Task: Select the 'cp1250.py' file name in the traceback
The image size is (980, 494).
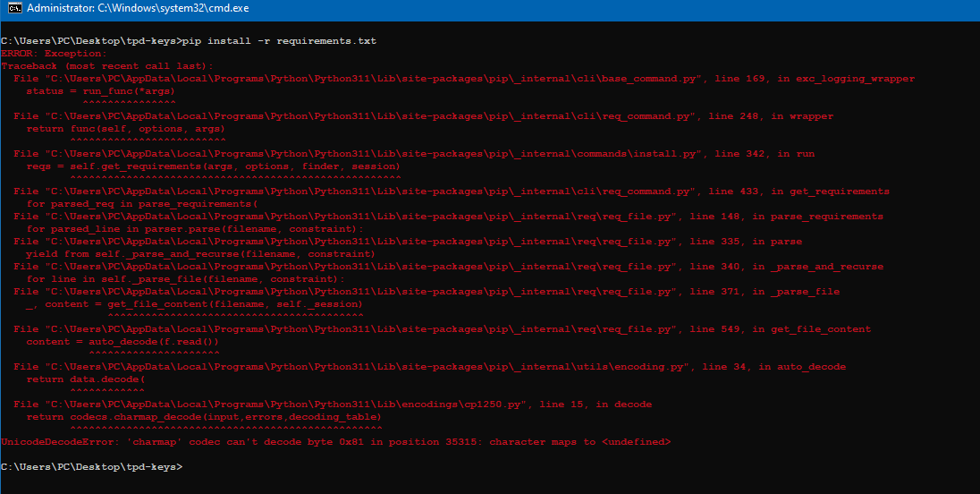Action: [492, 404]
